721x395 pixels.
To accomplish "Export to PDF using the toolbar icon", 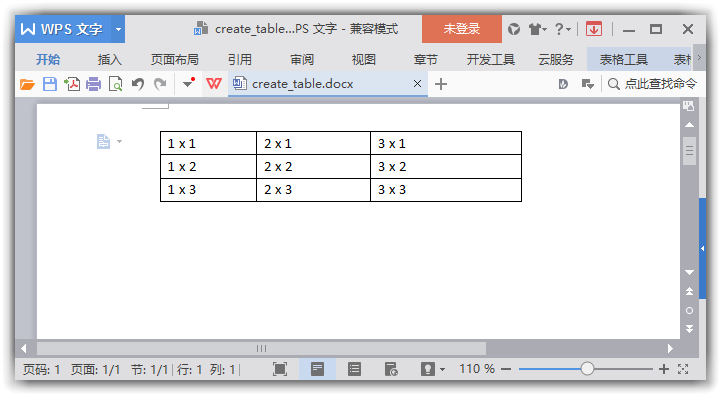I will coord(72,84).
